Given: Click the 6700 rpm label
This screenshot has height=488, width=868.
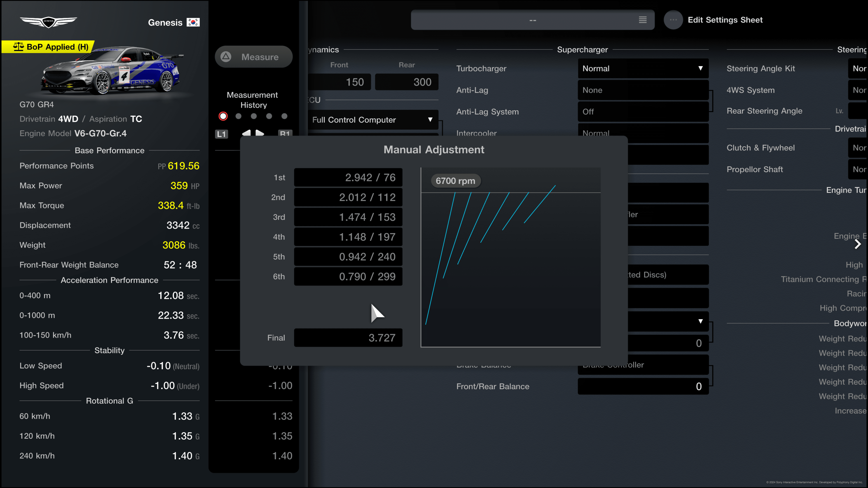Looking at the screenshot, I should (x=455, y=181).
